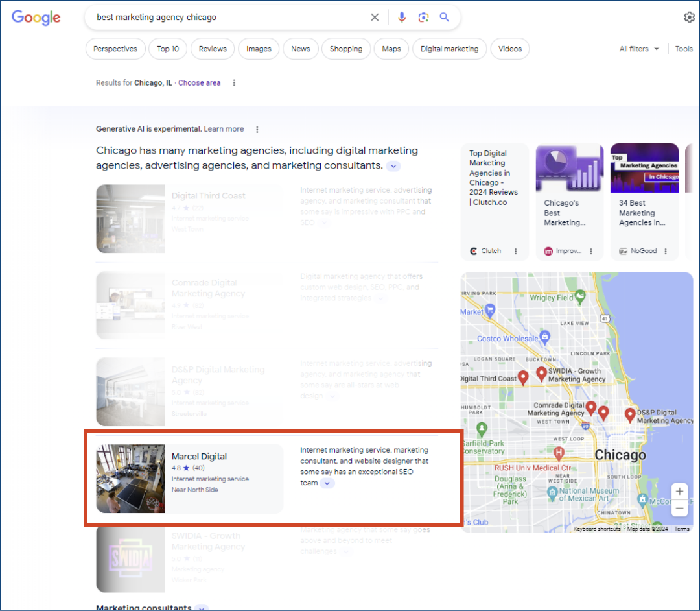
Task: Switch to the Maps filter tab
Action: coord(391,49)
